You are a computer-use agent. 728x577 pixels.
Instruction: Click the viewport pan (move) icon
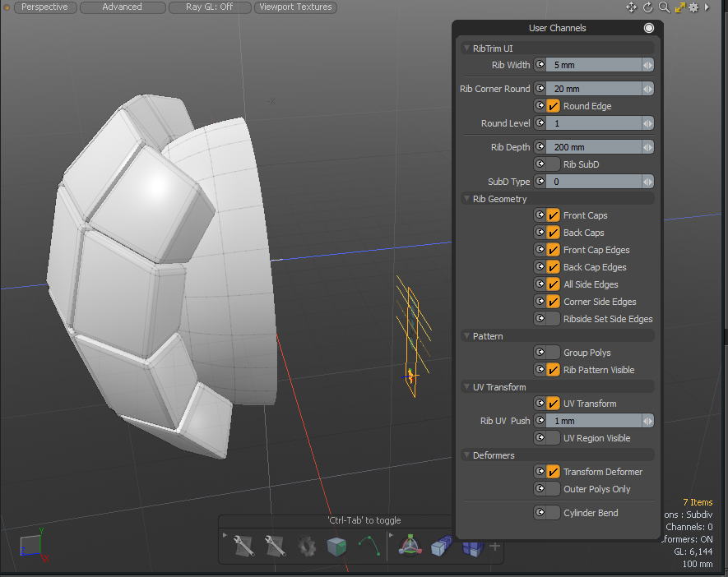pyautogui.click(x=631, y=7)
